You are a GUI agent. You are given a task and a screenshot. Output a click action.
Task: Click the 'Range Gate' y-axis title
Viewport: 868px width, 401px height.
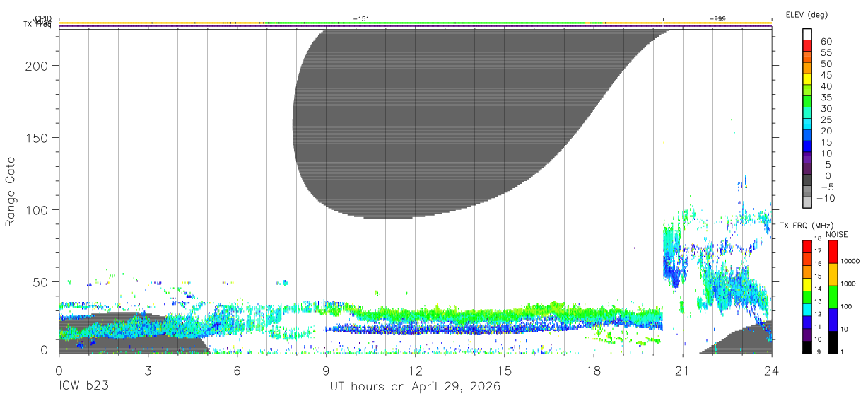point(11,192)
